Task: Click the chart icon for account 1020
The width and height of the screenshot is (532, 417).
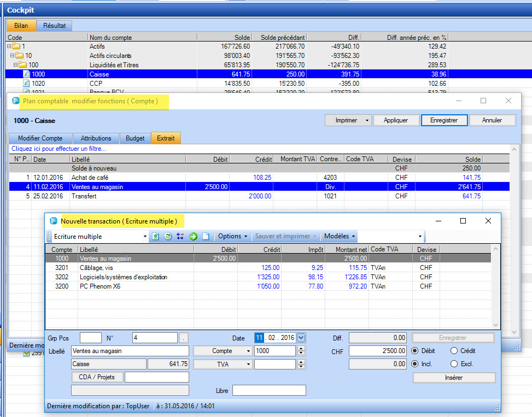Action: pos(26,84)
